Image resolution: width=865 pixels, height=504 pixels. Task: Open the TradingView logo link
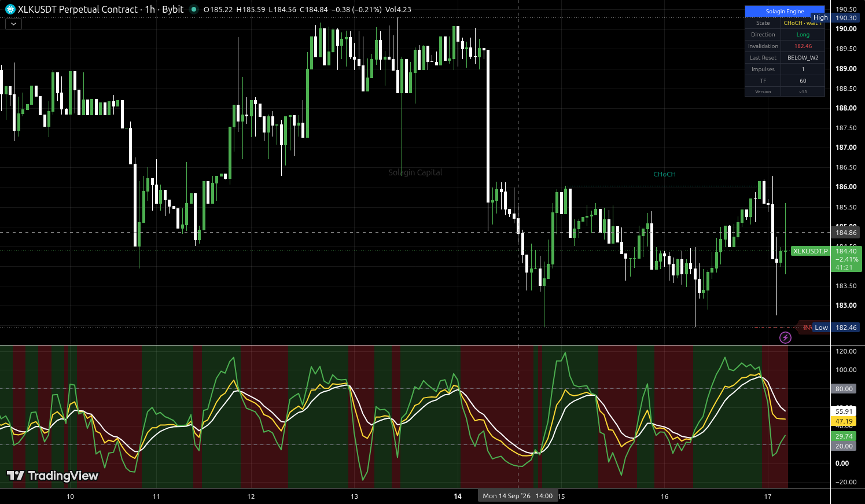[53, 476]
